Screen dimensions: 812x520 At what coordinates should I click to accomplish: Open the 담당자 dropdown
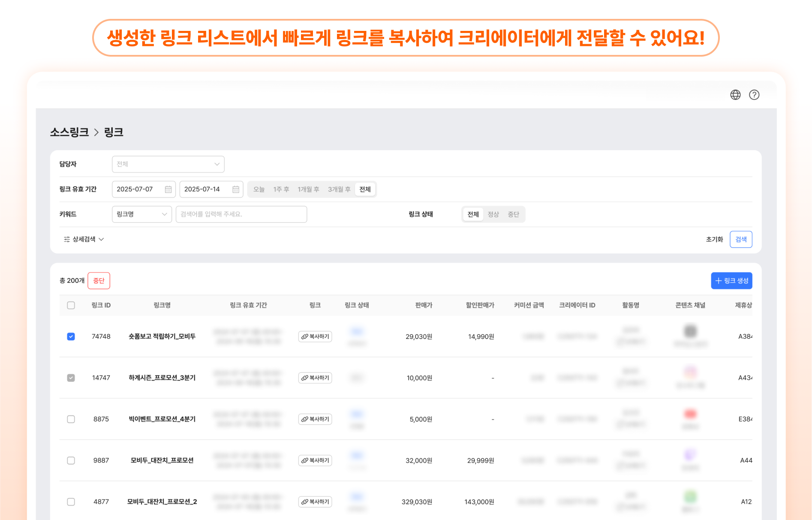[x=168, y=164]
